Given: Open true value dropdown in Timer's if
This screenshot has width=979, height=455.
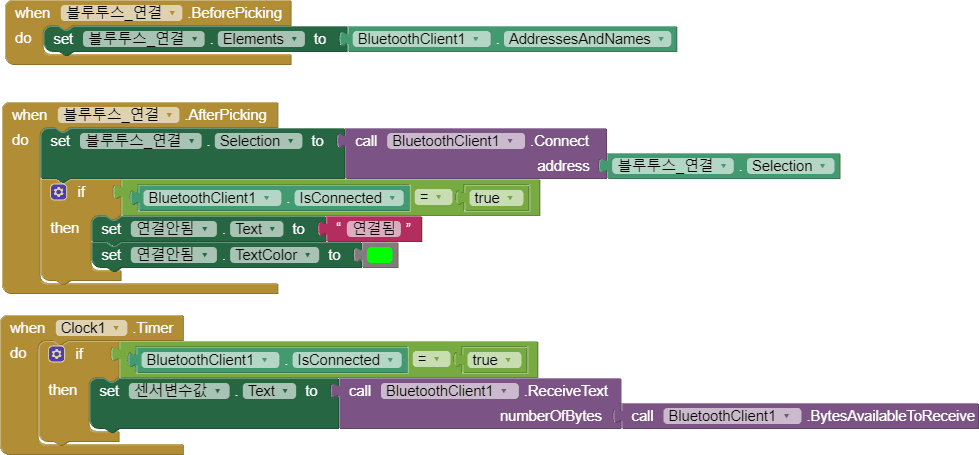Looking at the screenshot, I should click(x=494, y=360).
